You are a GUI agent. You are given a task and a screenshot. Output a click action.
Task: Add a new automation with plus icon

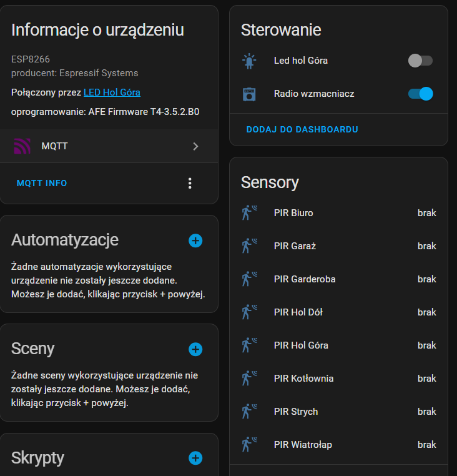pyautogui.click(x=195, y=240)
